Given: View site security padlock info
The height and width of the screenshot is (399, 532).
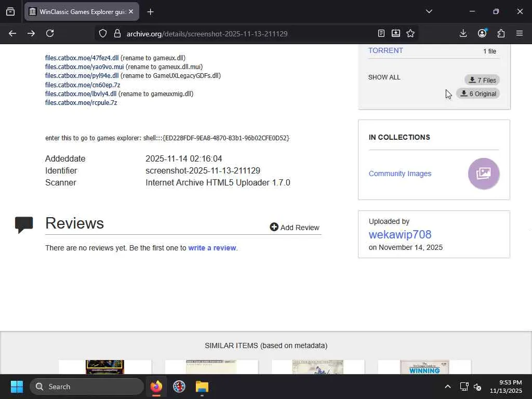Looking at the screenshot, I should (x=117, y=33).
